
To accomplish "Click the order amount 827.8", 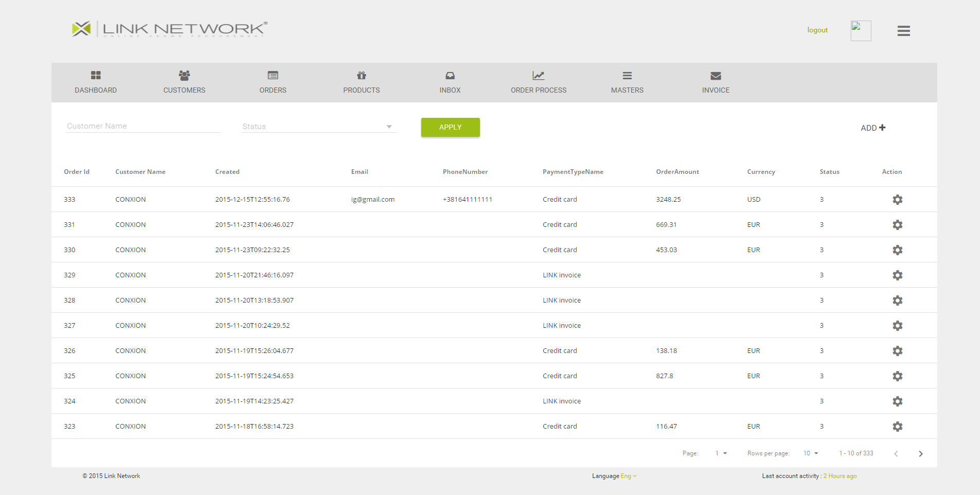I will [664, 376].
